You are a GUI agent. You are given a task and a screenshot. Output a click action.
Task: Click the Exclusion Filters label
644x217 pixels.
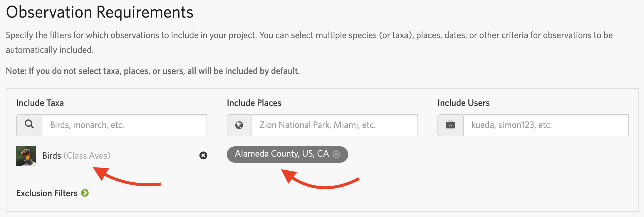(47, 193)
